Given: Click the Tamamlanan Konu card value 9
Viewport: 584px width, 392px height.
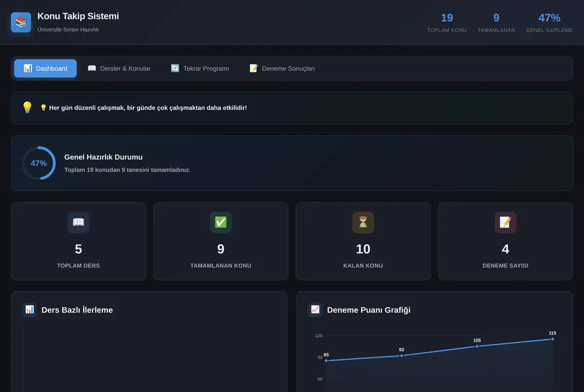Looking at the screenshot, I should pos(220,249).
